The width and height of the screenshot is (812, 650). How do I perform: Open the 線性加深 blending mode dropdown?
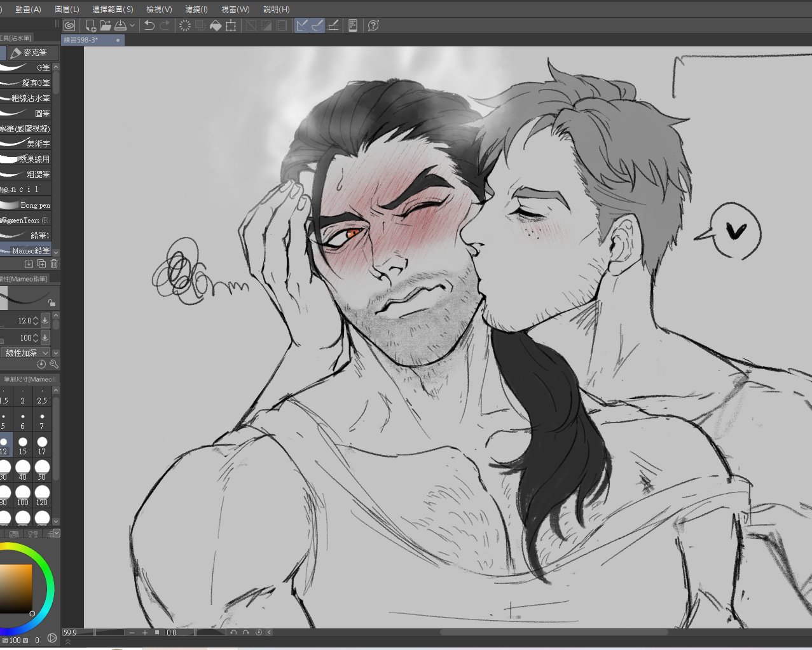pyautogui.click(x=26, y=353)
